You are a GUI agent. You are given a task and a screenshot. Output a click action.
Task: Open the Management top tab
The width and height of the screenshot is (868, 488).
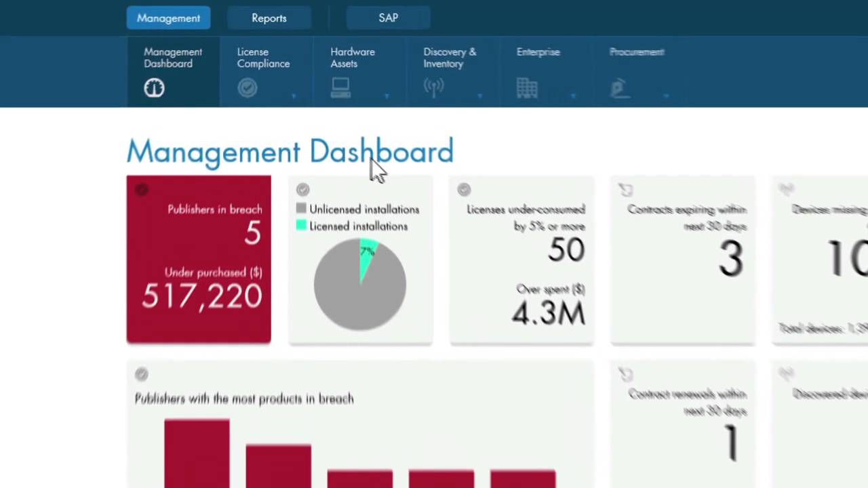tap(168, 18)
